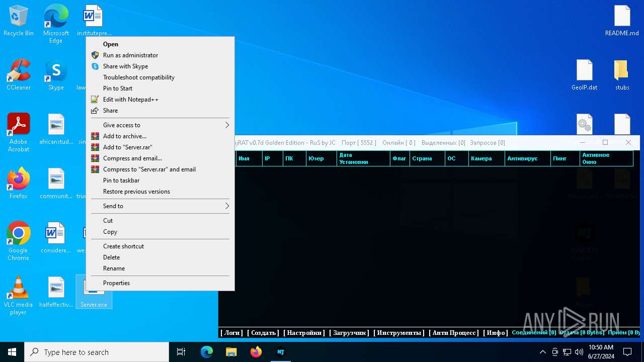Select "Edit with Notepad++" from the context menu
The image size is (644, 362).
click(130, 100)
